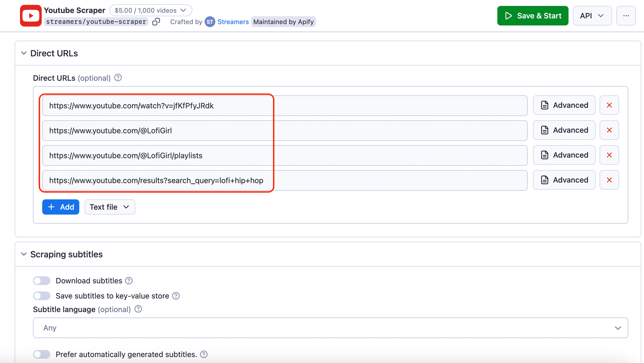Click the document icon on the playlists Advanced button
Image resolution: width=644 pixels, height=363 pixels.
pyautogui.click(x=545, y=155)
